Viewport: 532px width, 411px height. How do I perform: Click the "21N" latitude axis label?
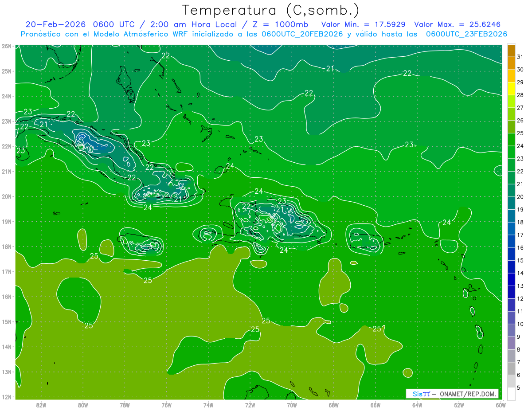point(7,172)
